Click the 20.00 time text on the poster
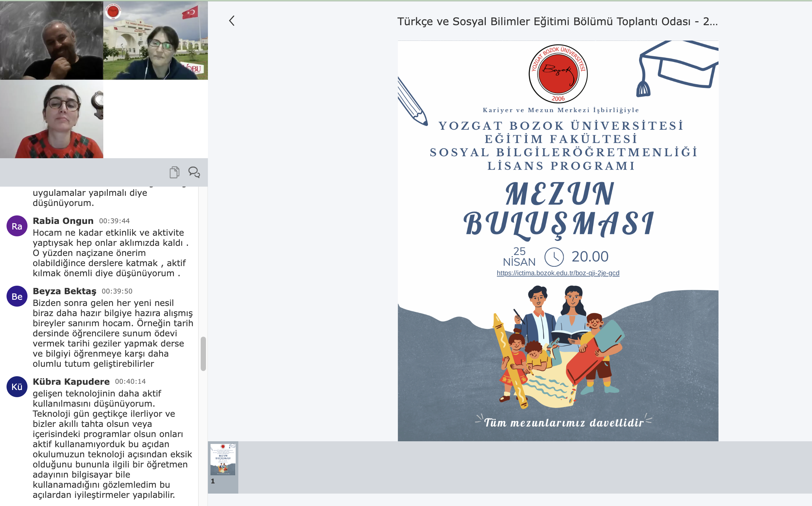 click(590, 257)
